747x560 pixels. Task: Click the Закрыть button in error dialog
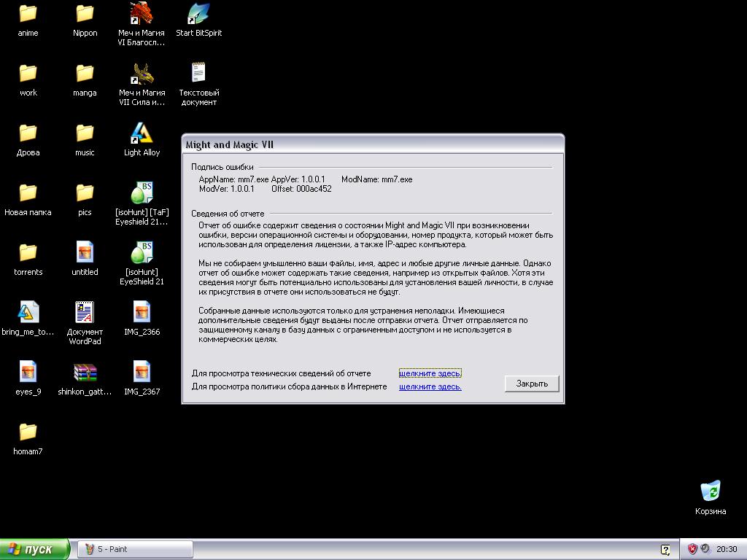[x=532, y=384]
